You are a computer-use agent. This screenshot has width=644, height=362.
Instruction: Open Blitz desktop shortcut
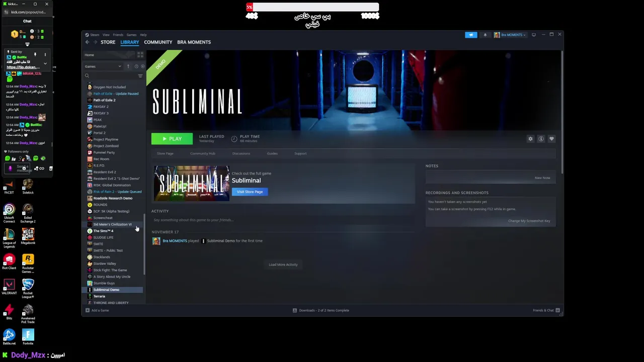tap(9, 312)
